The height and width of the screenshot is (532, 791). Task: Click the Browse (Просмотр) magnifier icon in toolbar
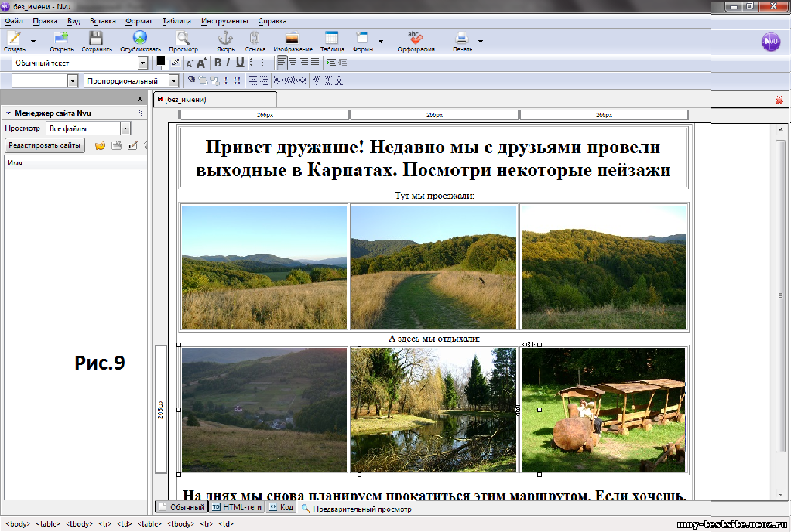[x=183, y=38]
